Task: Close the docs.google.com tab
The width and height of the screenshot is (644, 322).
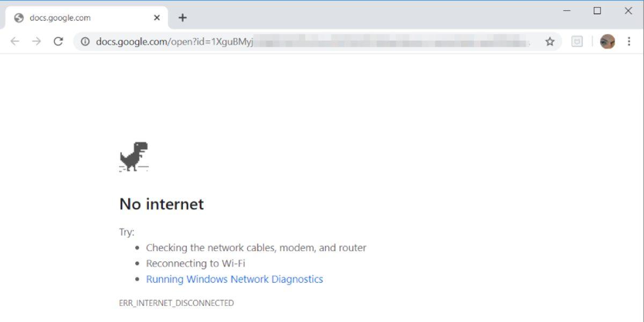Action: [157, 18]
